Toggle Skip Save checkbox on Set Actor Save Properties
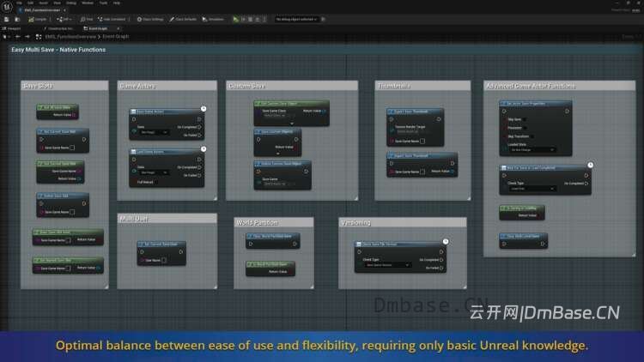The image size is (644, 362). [525, 119]
